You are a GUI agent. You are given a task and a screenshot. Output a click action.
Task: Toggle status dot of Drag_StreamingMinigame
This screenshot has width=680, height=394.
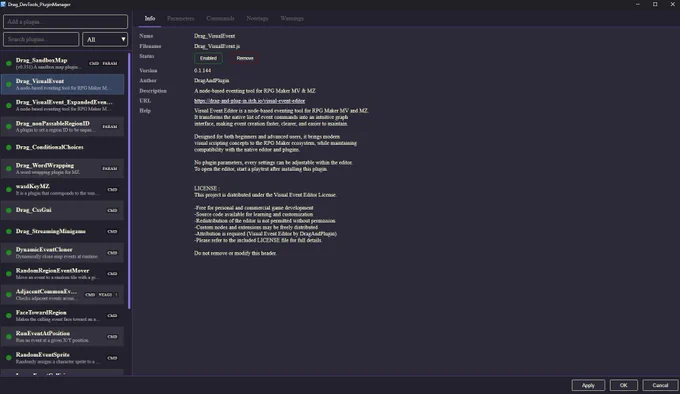coord(9,231)
